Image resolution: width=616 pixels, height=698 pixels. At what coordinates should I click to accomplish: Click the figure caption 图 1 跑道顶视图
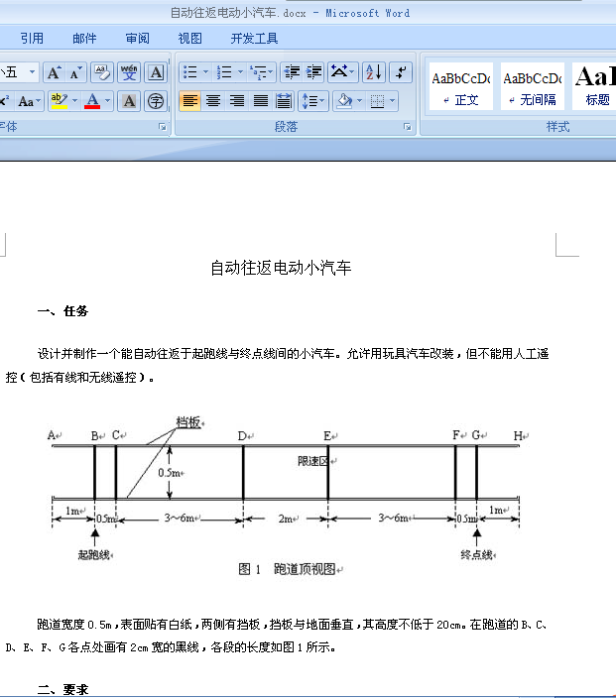(x=288, y=569)
